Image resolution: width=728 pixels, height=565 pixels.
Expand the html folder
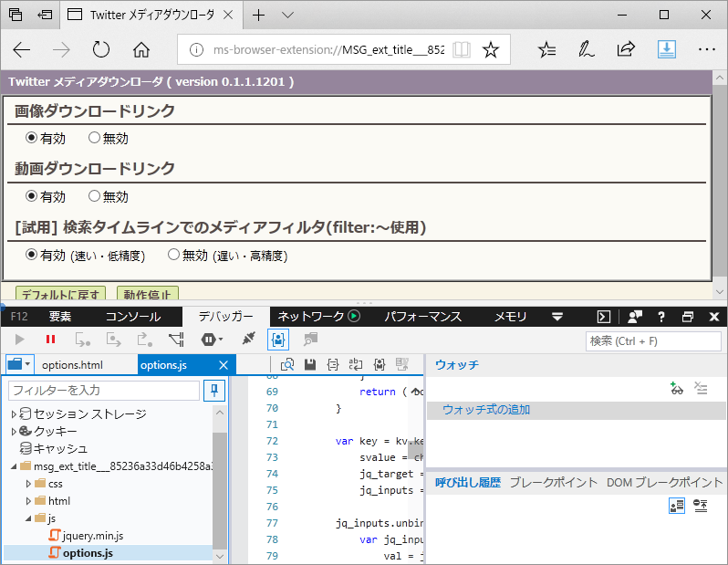click(28, 501)
